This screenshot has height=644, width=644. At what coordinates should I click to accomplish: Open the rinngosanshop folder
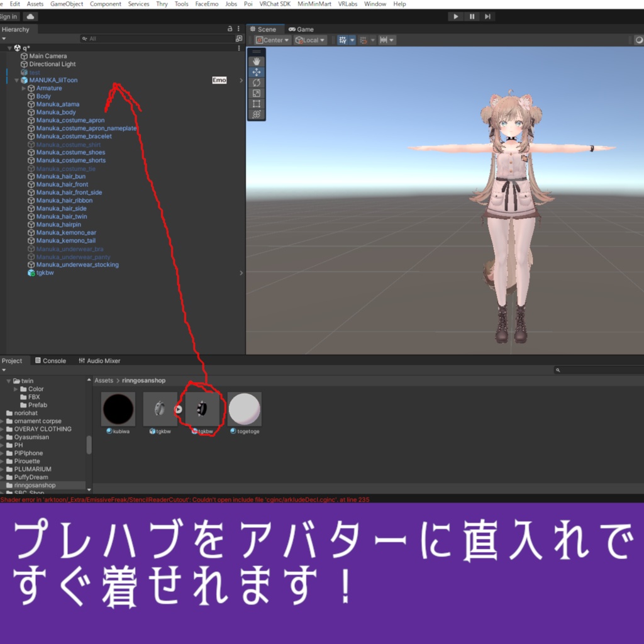35,485
